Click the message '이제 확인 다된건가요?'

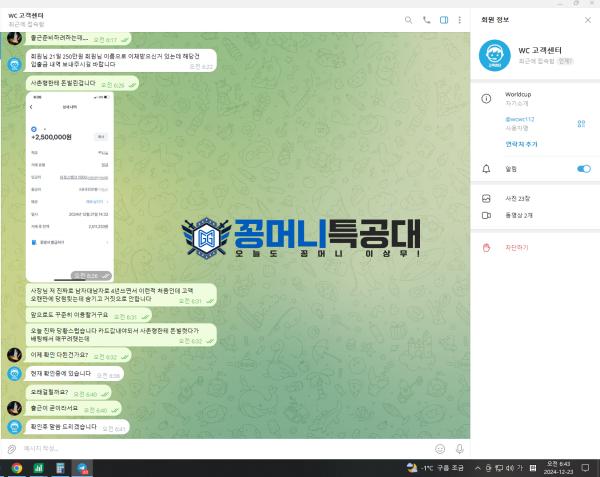pos(78,355)
